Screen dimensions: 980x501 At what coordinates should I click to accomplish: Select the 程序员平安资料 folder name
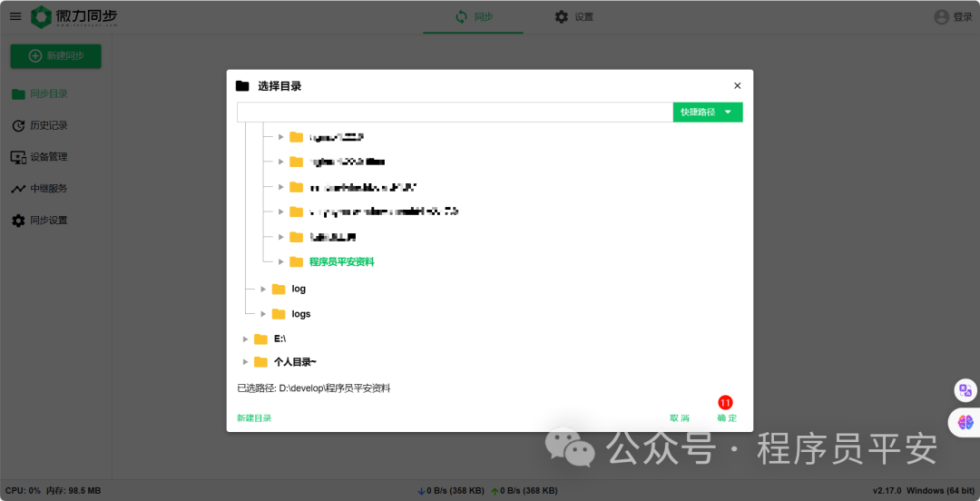(x=342, y=262)
